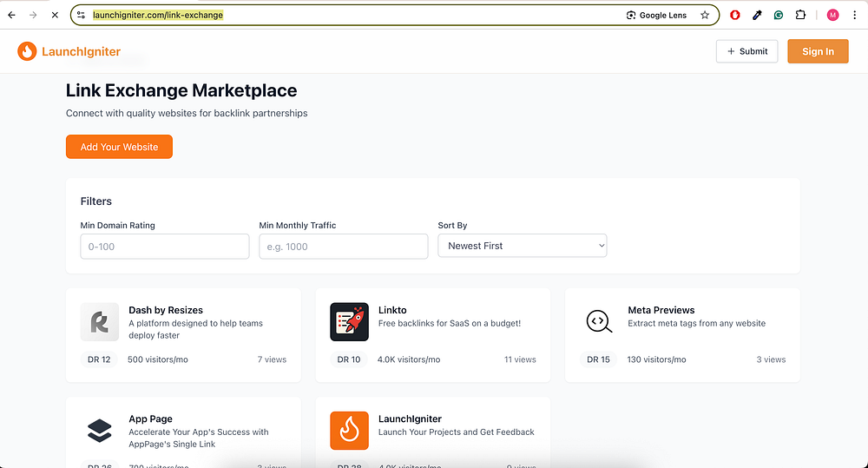The height and width of the screenshot is (468, 868).
Task: Open the Extensions puzzle icon
Action: (800, 15)
